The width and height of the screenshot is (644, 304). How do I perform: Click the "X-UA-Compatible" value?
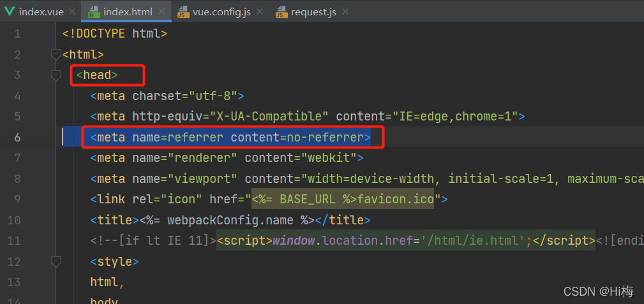[x=269, y=117]
